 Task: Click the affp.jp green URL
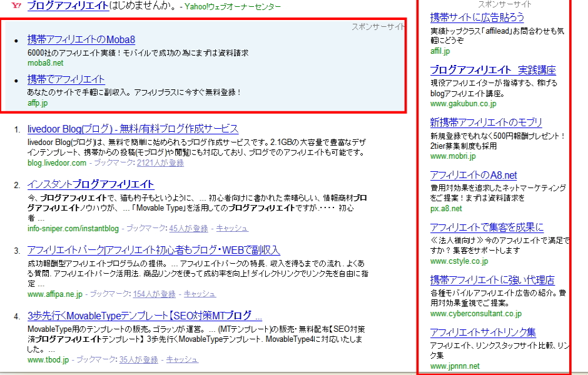point(38,103)
